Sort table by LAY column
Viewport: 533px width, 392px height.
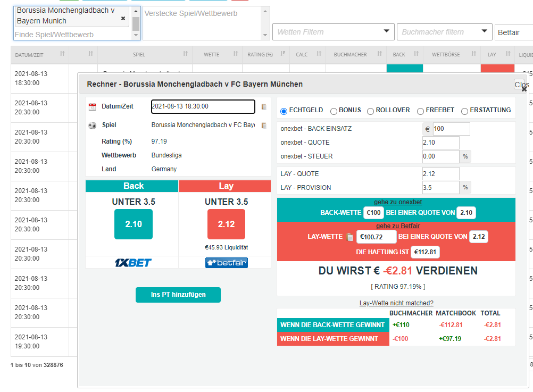tap(508, 54)
